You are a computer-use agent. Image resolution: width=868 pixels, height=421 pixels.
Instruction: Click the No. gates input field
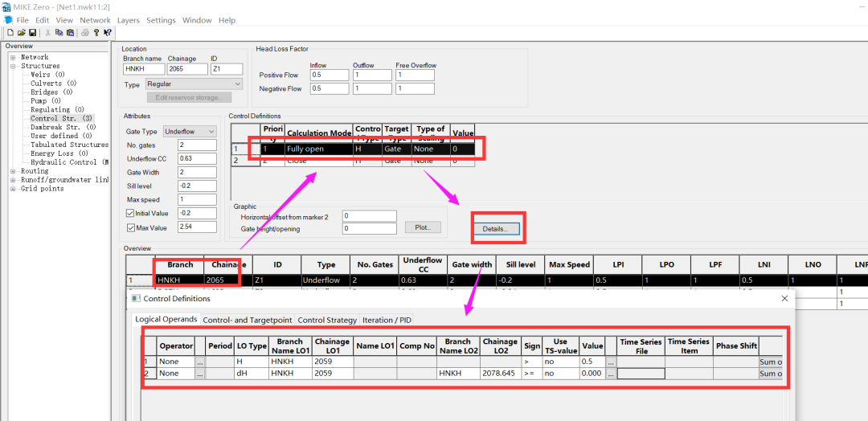pos(198,145)
